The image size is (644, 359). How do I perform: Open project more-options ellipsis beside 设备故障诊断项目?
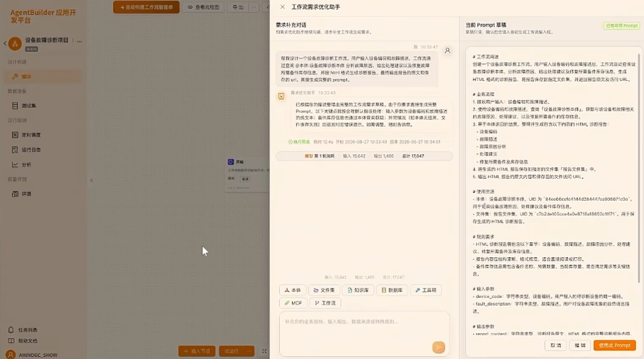pyautogui.click(x=79, y=41)
